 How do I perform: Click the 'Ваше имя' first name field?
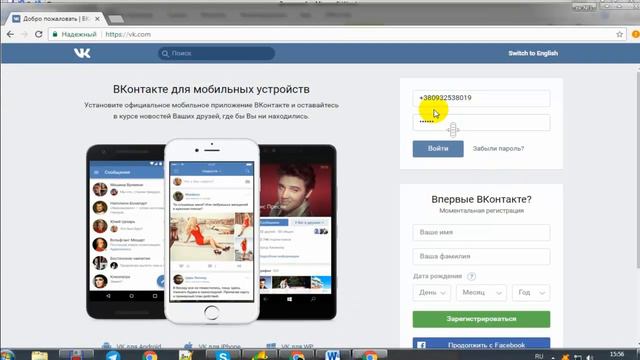point(481,232)
